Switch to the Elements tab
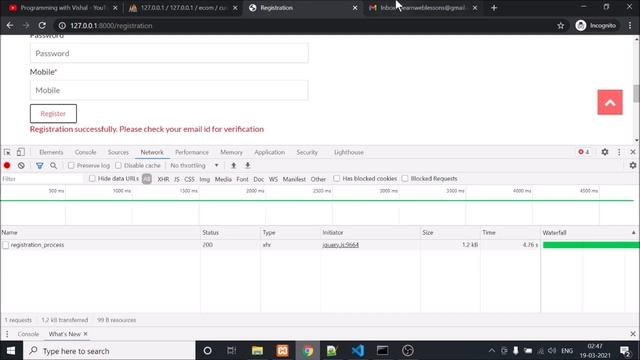Viewport: 640px width, 360px height. click(x=51, y=152)
